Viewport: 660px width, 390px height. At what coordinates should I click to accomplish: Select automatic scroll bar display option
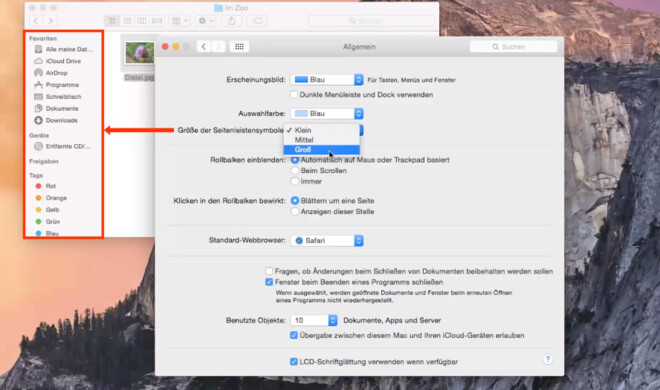[295, 160]
